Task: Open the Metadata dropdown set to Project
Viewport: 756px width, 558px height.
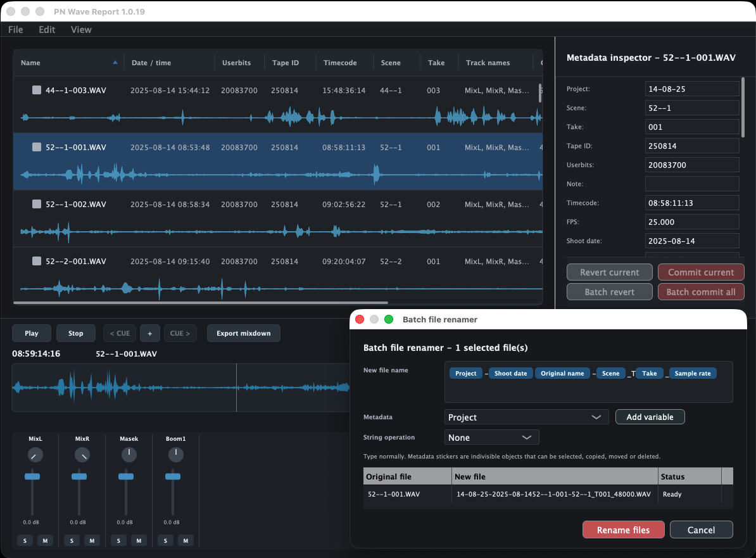Action: 527,417
